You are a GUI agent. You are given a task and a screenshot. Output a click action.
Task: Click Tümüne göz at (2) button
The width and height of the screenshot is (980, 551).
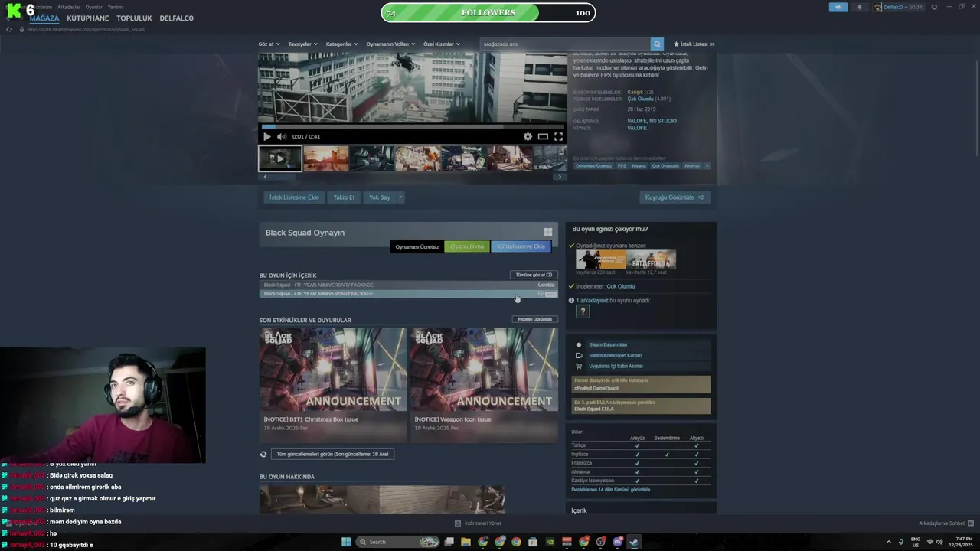534,275
